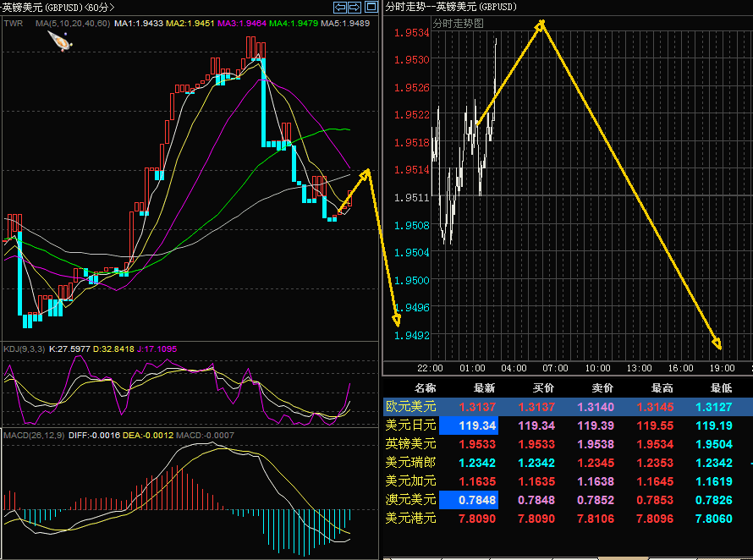Click the 名称 column header
Screen dimensions: 753x560
pyautogui.click(x=425, y=387)
